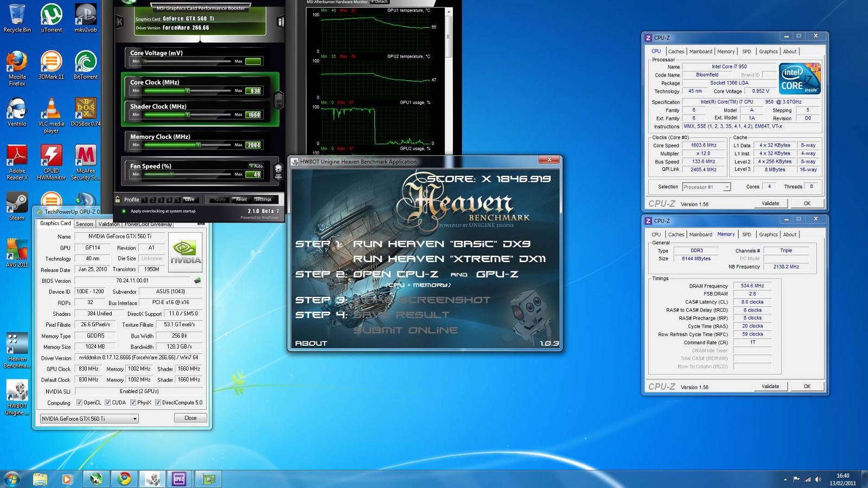Open the 3DMark11 desktop shortcut

coord(52,65)
